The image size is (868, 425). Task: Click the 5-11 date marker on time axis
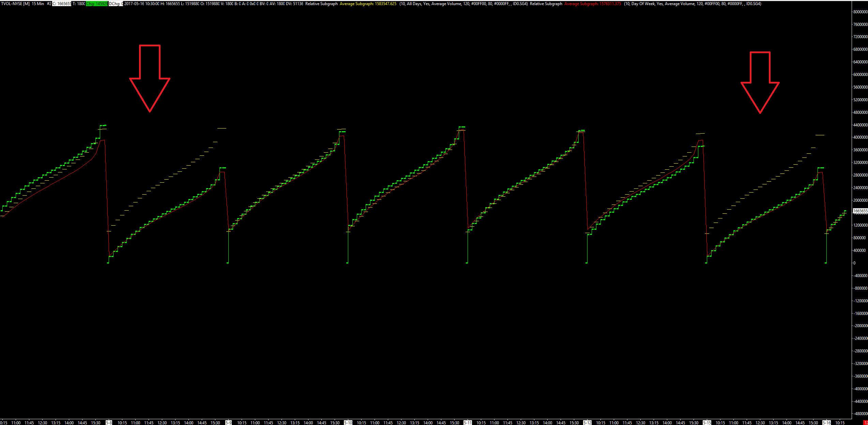tap(468, 423)
